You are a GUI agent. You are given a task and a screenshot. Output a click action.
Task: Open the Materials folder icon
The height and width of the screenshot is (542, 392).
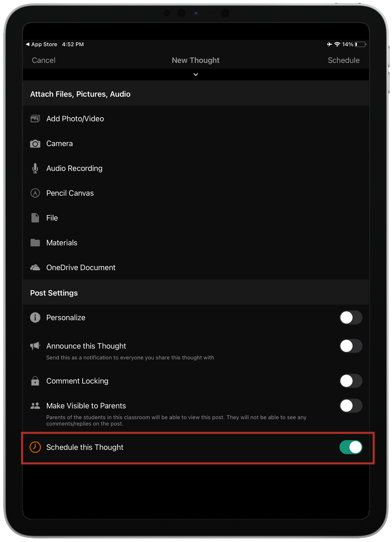[35, 243]
